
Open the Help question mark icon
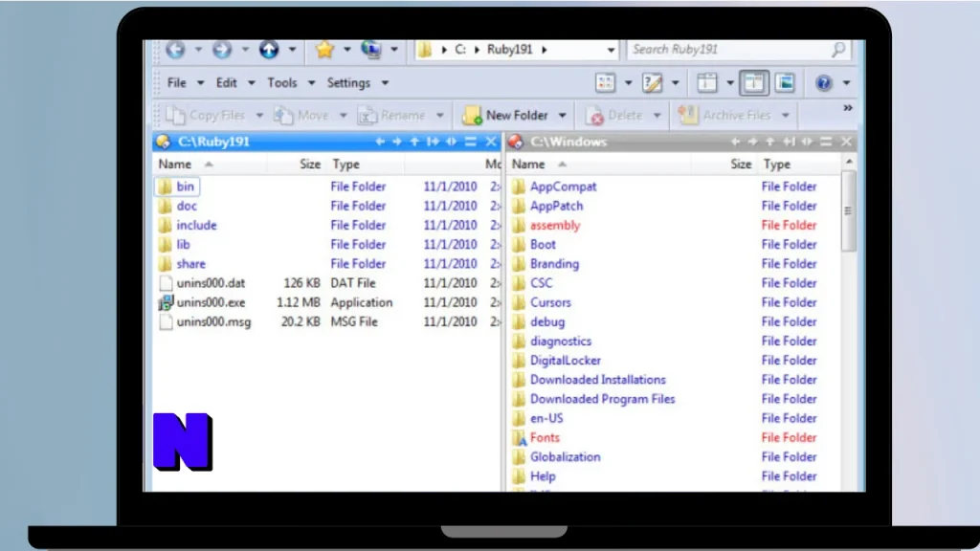click(x=824, y=82)
